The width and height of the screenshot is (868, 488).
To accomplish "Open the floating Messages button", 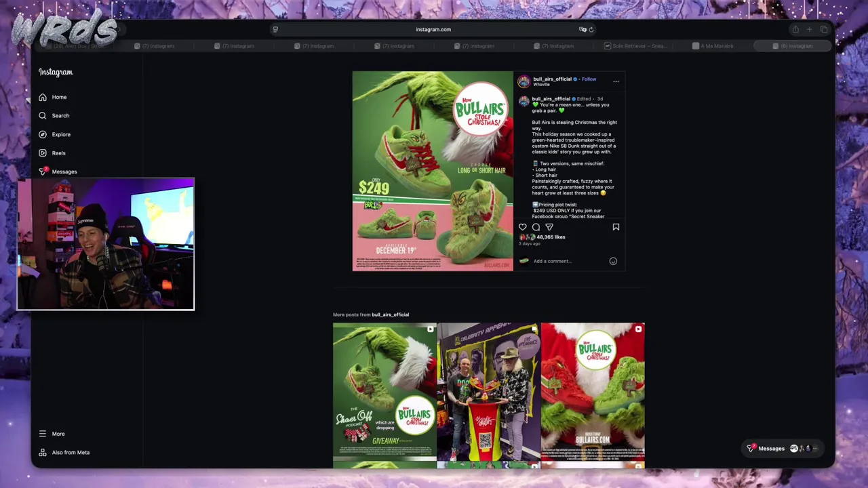I will click(783, 449).
